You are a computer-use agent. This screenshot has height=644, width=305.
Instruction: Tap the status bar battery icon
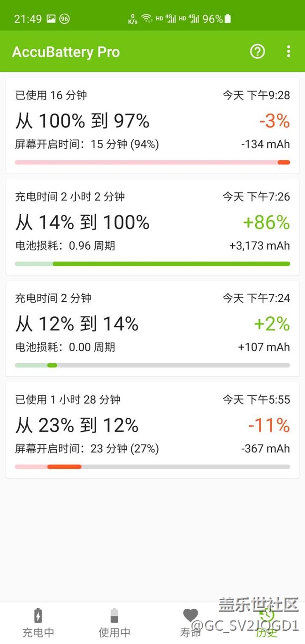tap(228, 19)
